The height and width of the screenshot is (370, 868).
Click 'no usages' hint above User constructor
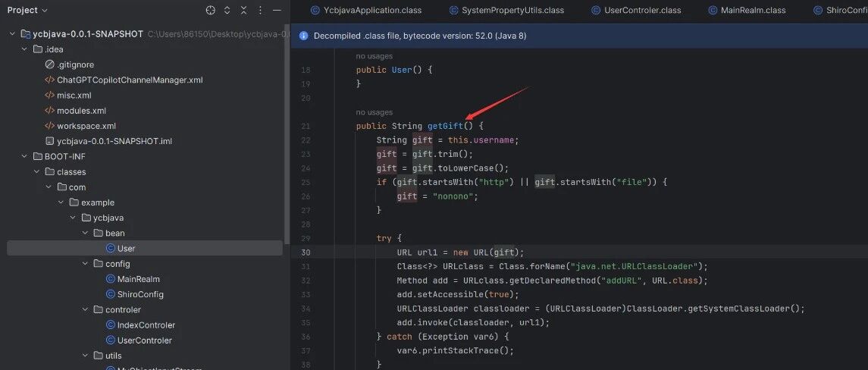click(x=374, y=56)
